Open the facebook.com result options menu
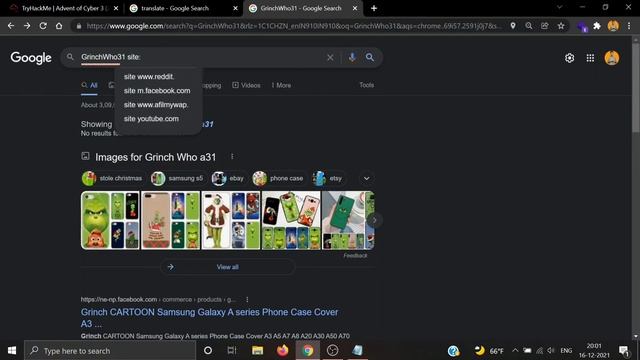Image resolution: width=640 pixels, height=360 pixels. (247, 299)
